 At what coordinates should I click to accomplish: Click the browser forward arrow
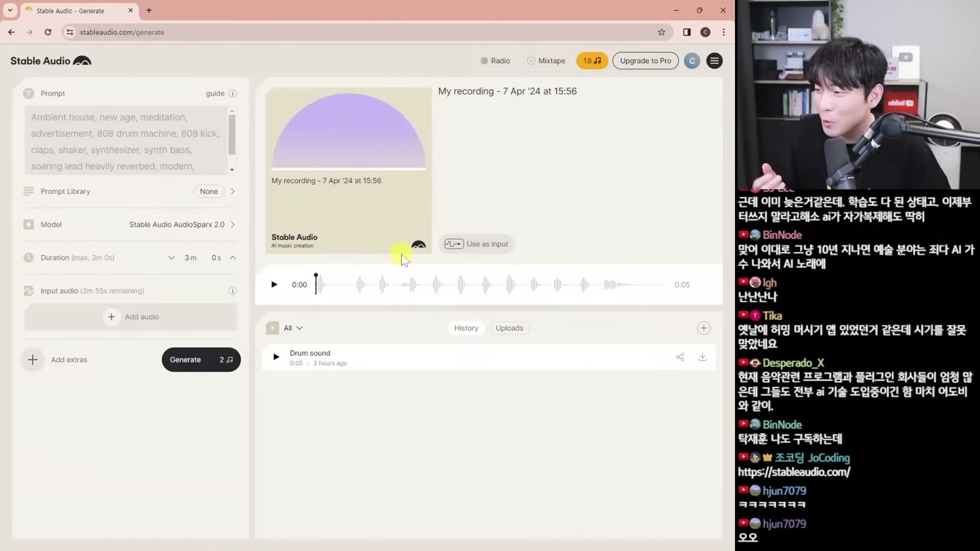click(x=29, y=32)
